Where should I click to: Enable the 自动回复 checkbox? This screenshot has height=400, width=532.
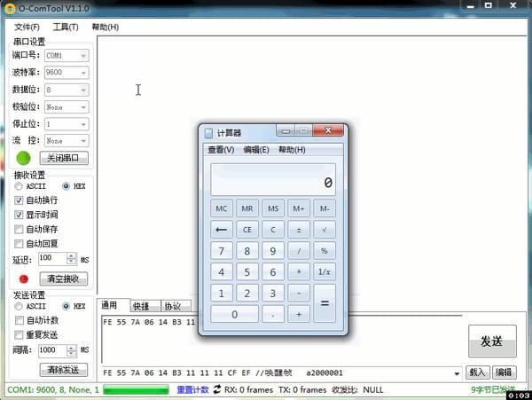(x=19, y=244)
